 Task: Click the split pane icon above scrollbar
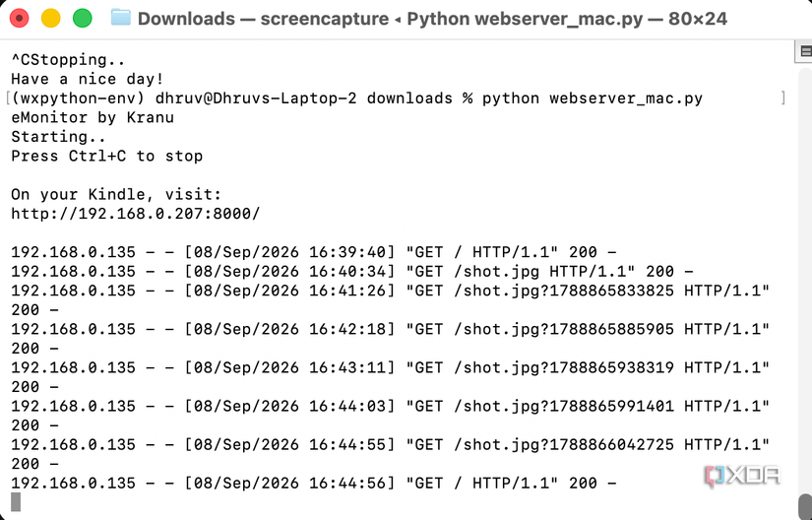coord(805,51)
